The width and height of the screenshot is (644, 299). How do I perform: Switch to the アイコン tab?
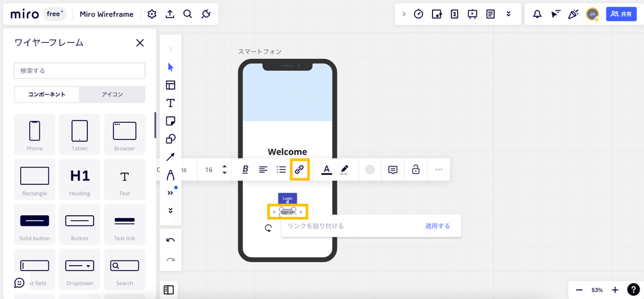112,94
